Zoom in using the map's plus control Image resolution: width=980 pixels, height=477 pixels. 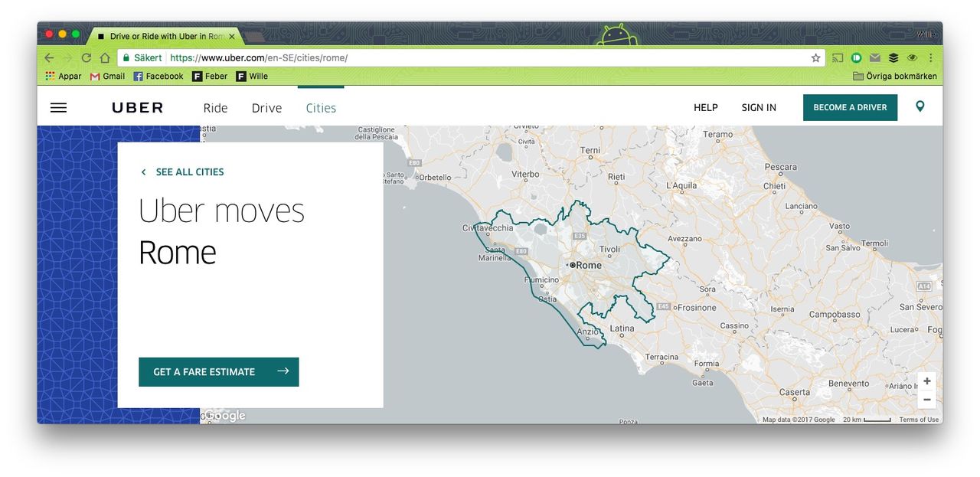[926, 381]
